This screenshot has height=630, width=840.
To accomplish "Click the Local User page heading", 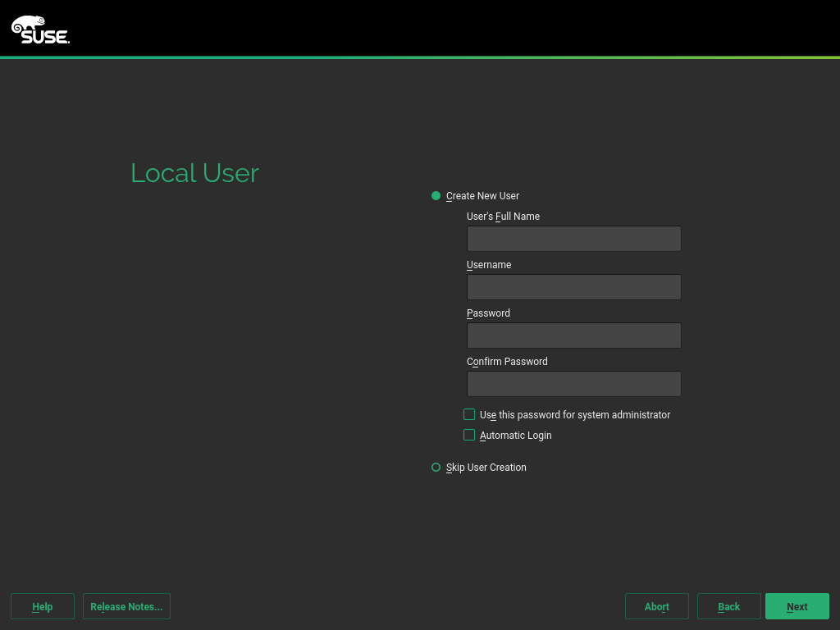I will pos(194,173).
